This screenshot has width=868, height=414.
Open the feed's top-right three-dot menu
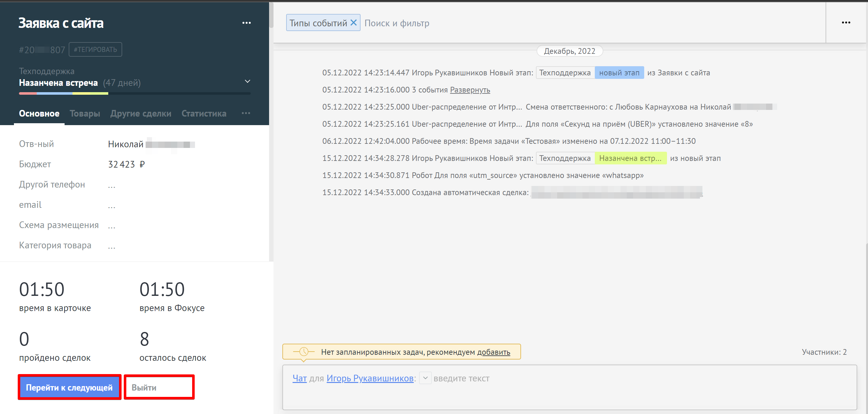pyautogui.click(x=846, y=22)
